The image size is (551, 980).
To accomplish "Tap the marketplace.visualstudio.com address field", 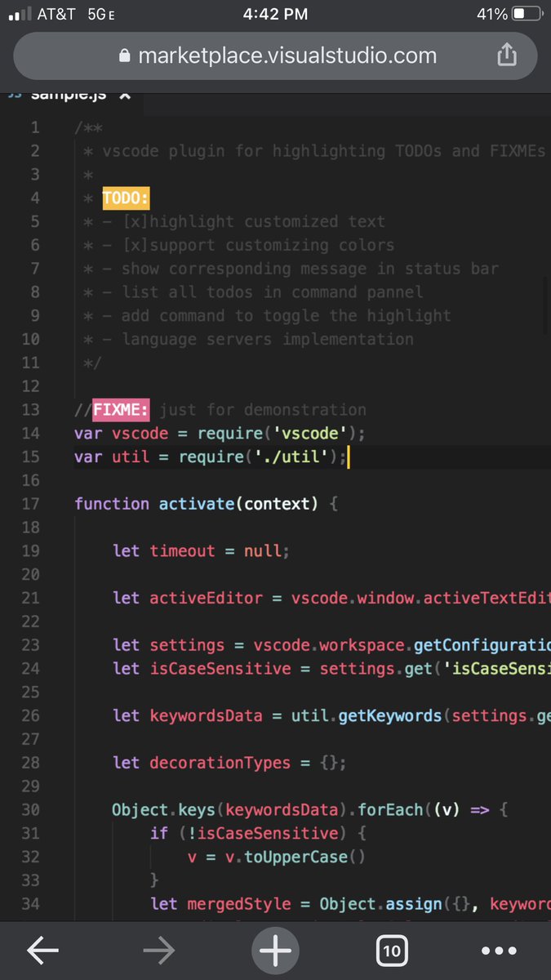I will point(275,56).
